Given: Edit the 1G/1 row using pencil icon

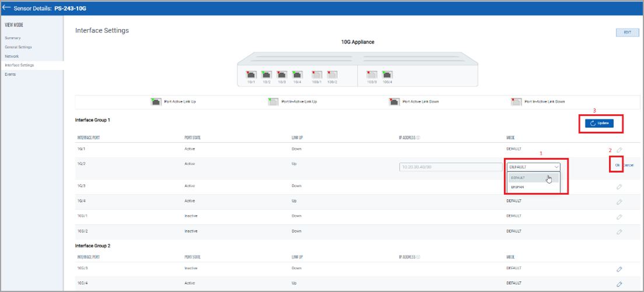Looking at the screenshot, I should (619, 150).
